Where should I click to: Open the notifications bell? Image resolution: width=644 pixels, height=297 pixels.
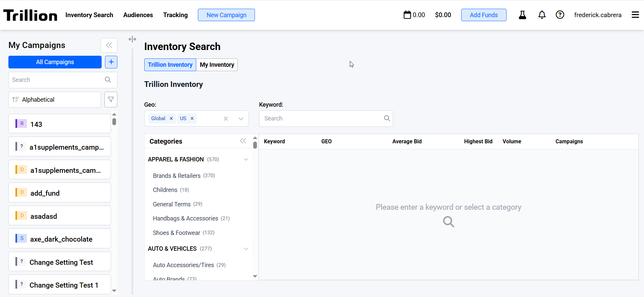[x=542, y=15]
